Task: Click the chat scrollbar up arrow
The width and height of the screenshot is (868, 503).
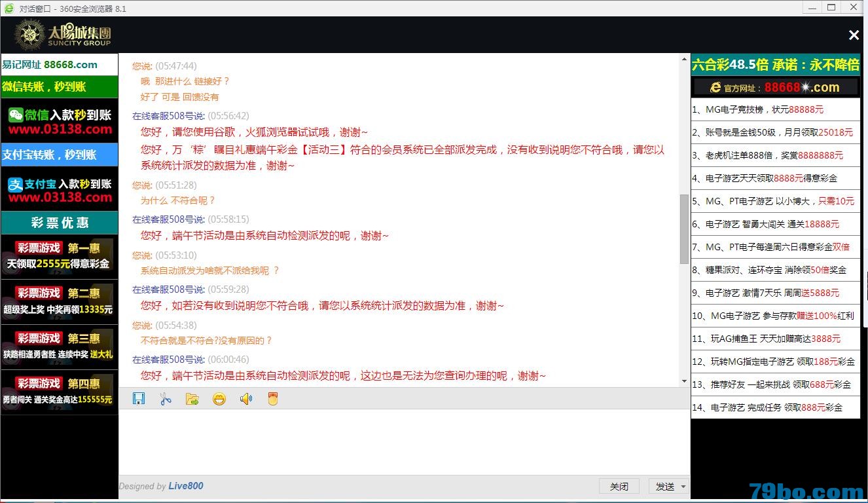Action: (685, 59)
